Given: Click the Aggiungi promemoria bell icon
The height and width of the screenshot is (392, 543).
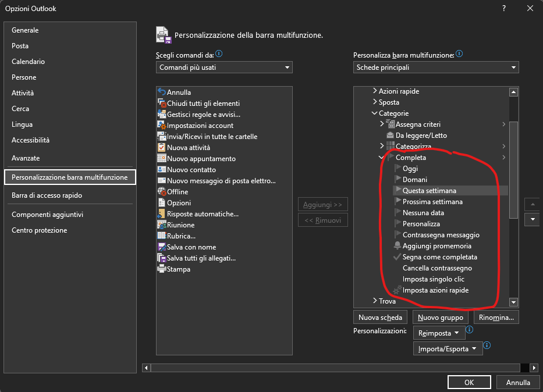Looking at the screenshot, I should (398, 245).
